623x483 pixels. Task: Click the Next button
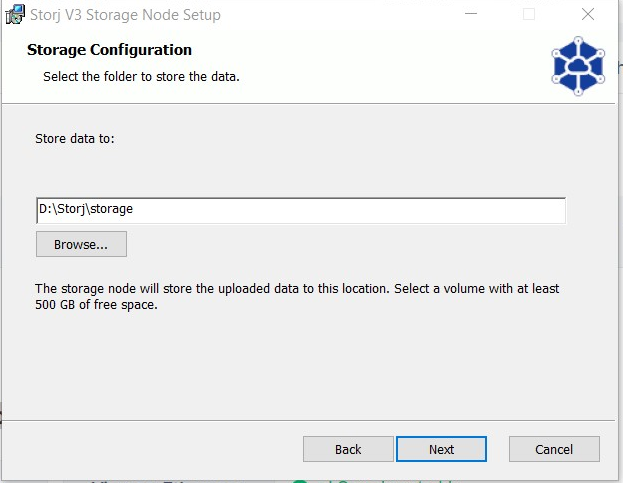coord(441,449)
